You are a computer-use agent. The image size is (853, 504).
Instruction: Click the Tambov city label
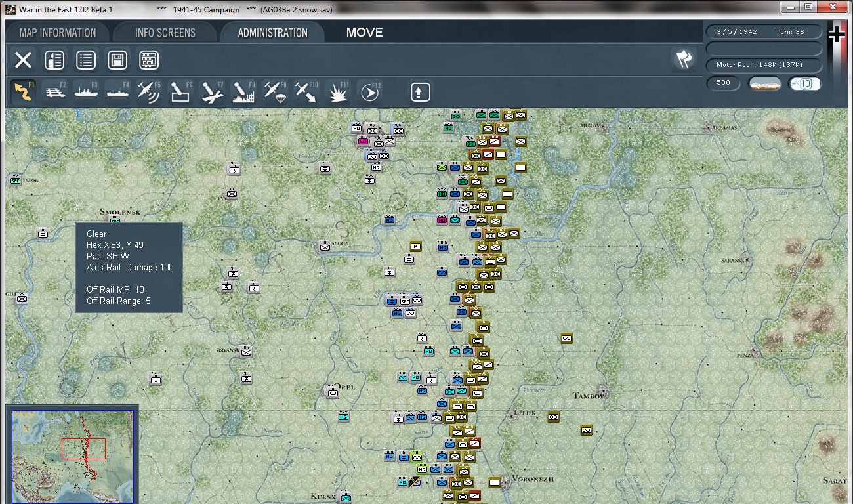pyautogui.click(x=588, y=396)
